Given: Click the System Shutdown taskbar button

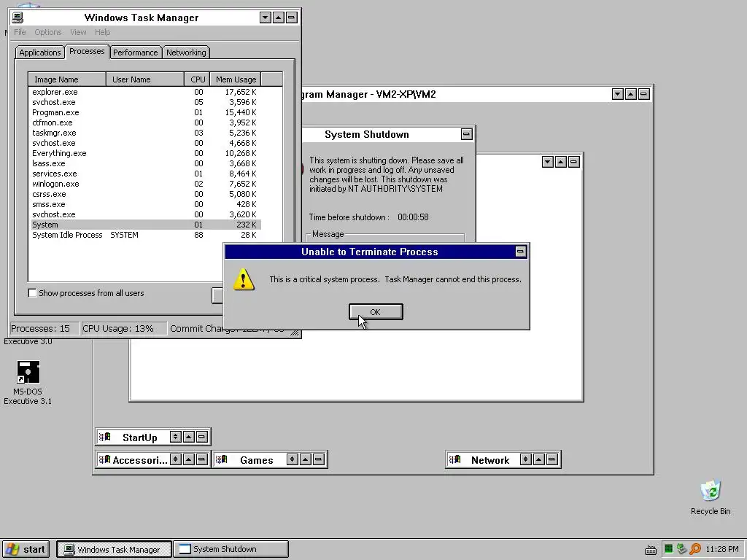Looking at the screenshot, I should [231, 549].
